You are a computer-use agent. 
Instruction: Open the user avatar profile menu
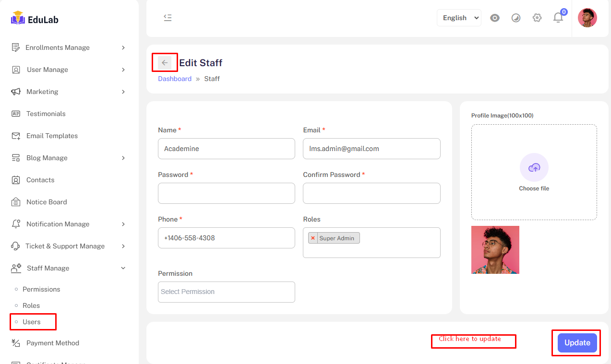tap(587, 18)
